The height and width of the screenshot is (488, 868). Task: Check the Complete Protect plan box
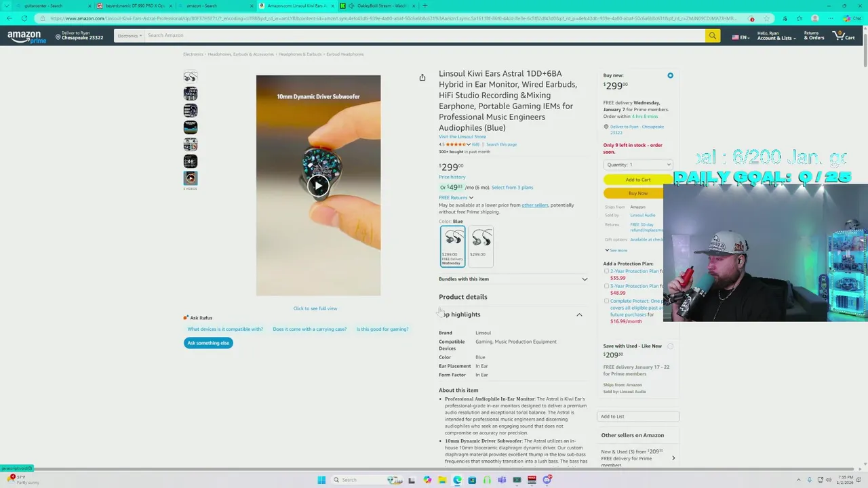[x=606, y=301]
